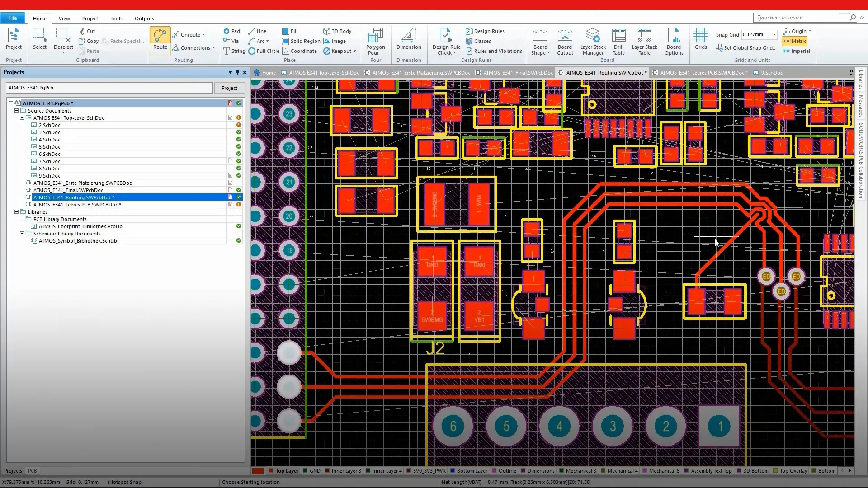Screen dimensions: 868x488
Task: Select the Board Cutout tool
Action: click(565, 37)
